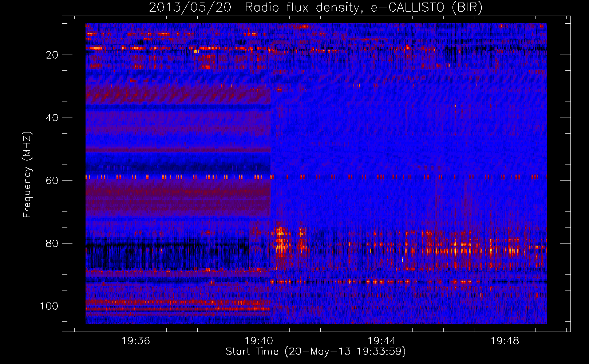The height and width of the screenshot is (364, 589).
Task: Click the 40 frequency tick label
Action: coord(52,118)
